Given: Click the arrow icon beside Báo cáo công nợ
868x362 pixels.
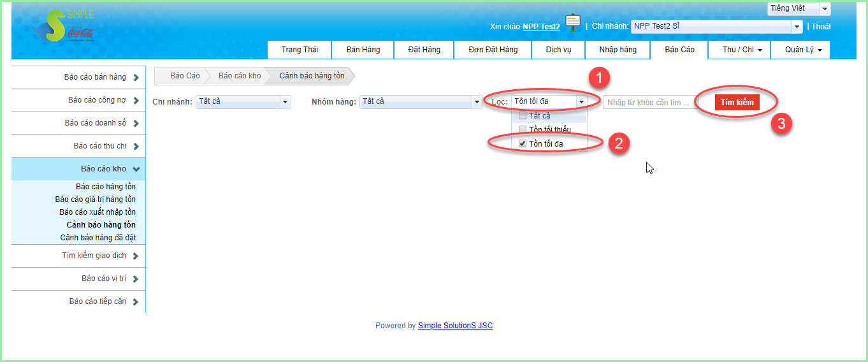Looking at the screenshot, I should pyautogui.click(x=136, y=101).
